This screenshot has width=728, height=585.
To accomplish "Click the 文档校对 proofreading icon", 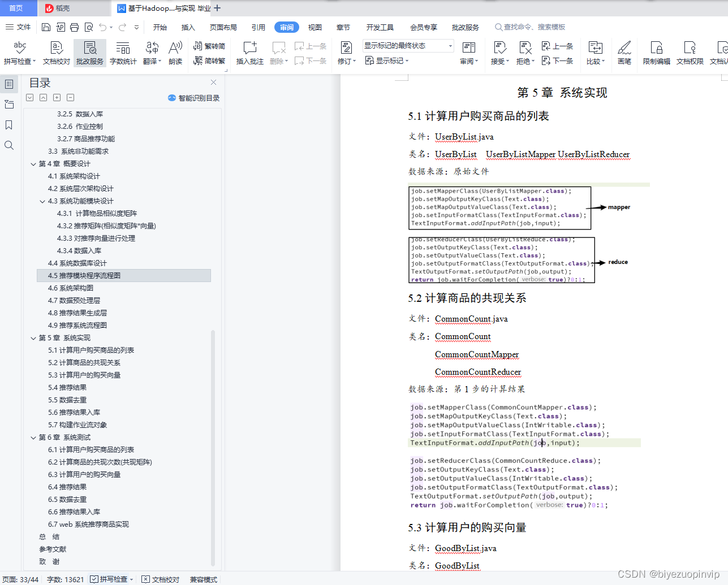I will (56, 53).
